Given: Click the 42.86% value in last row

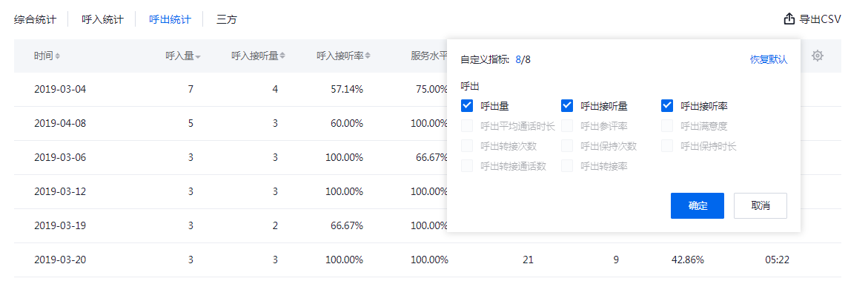Looking at the screenshot, I should [688, 260].
